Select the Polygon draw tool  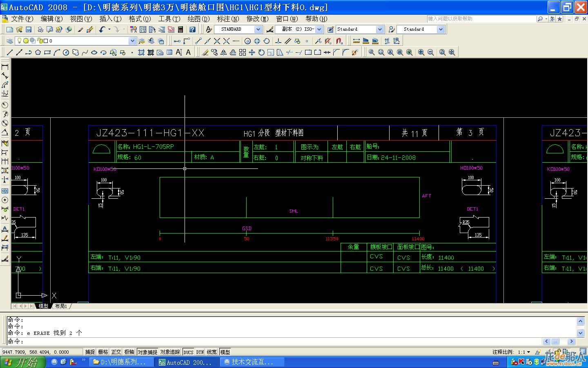coord(38,52)
